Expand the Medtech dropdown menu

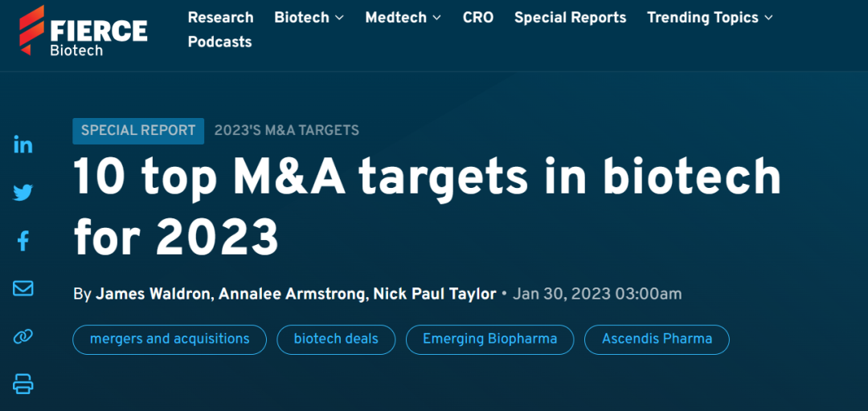pyautogui.click(x=403, y=18)
